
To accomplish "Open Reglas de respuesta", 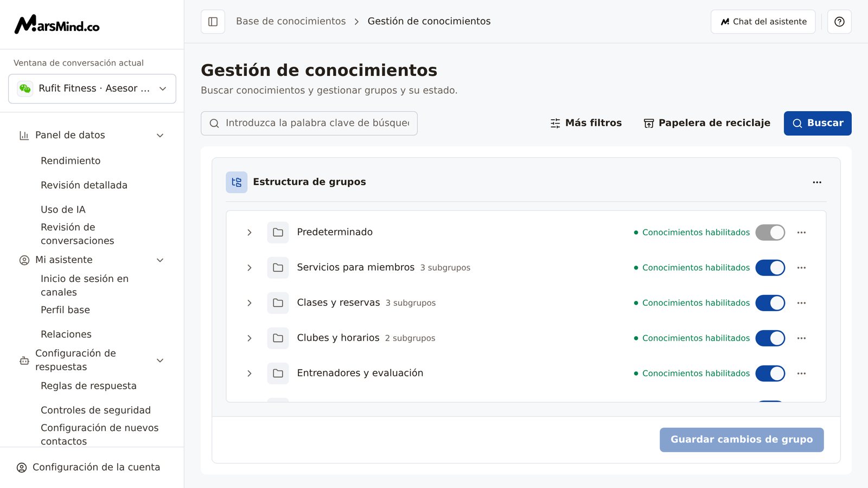I will [x=88, y=386].
